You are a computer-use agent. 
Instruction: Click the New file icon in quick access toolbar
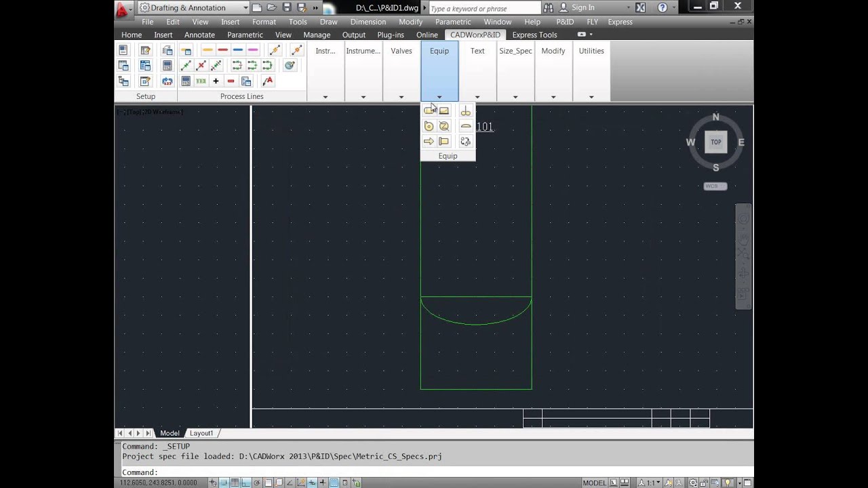tap(256, 7)
